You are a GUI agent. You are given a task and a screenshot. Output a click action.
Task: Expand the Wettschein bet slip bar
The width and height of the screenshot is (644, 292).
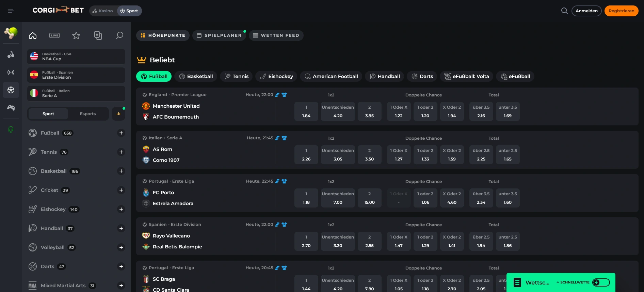pyautogui.click(x=561, y=282)
